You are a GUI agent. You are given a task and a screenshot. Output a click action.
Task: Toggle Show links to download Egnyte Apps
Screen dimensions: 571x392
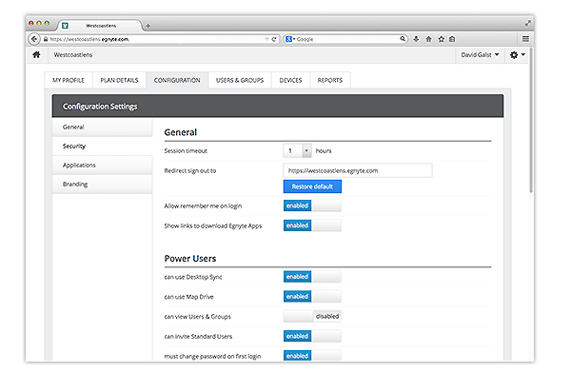[x=312, y=225]
